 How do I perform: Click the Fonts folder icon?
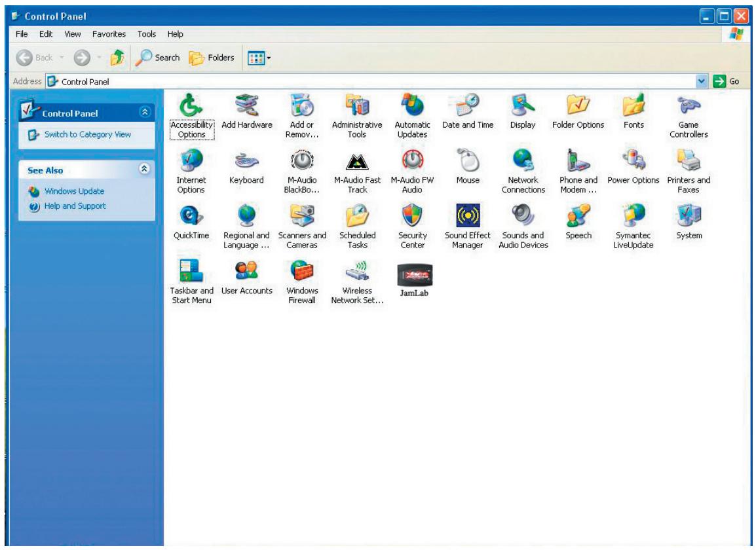point(633,105)
